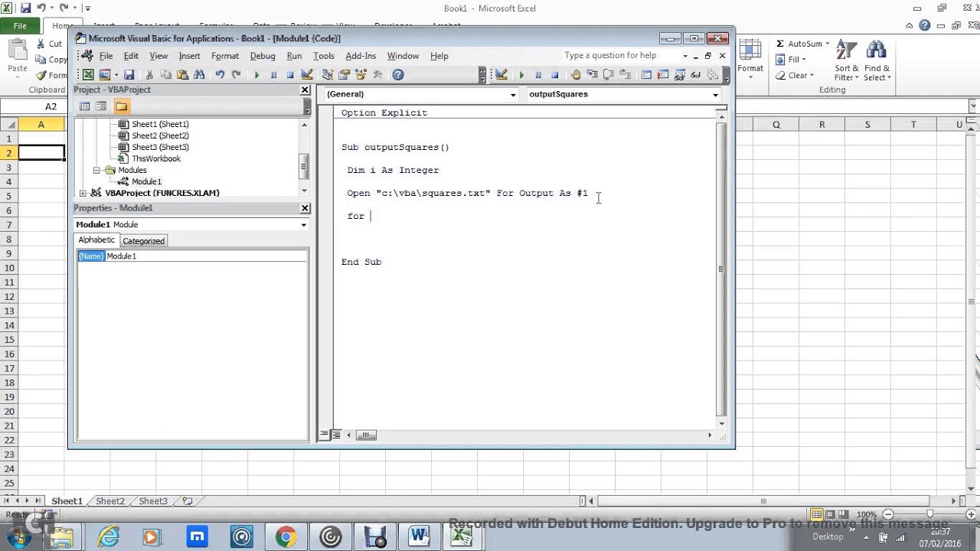Image resolution: width=980 pixels, height=551 pixels.
Task: Click the Break pause icon in Debug toolbar
Action: (x=538, y=75)
